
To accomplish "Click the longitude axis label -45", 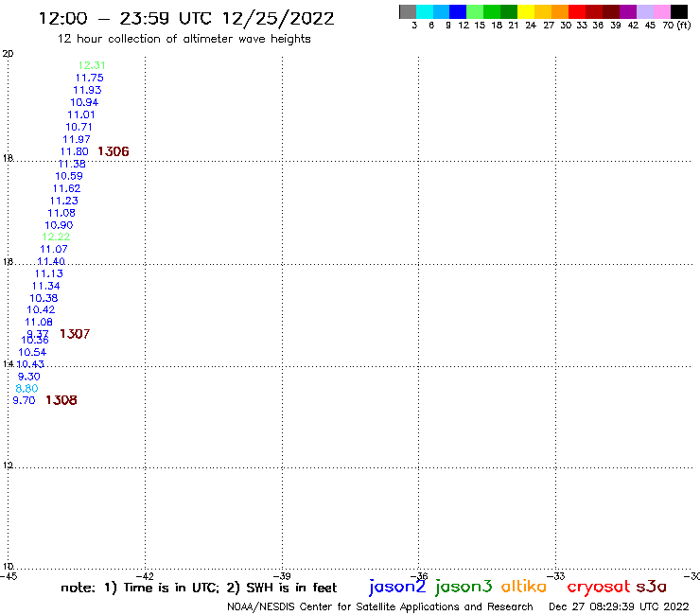I will (9, 576).
